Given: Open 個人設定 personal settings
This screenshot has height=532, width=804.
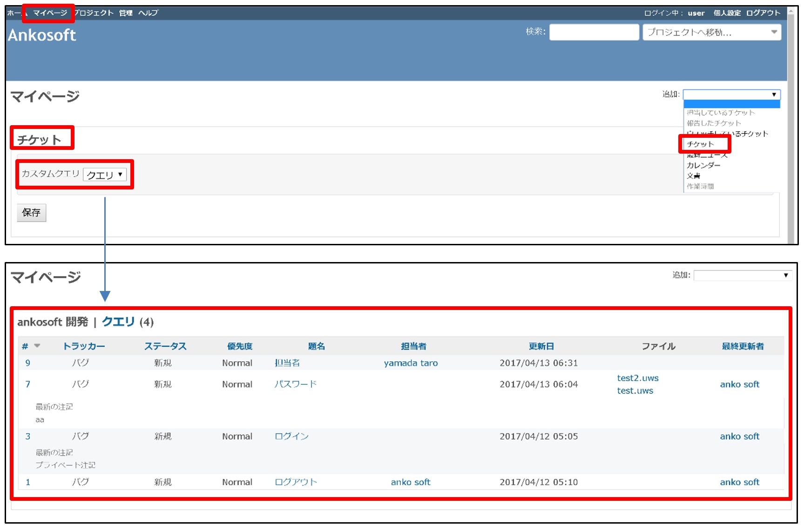Looking at the screenshot, I should click(726, 13).
